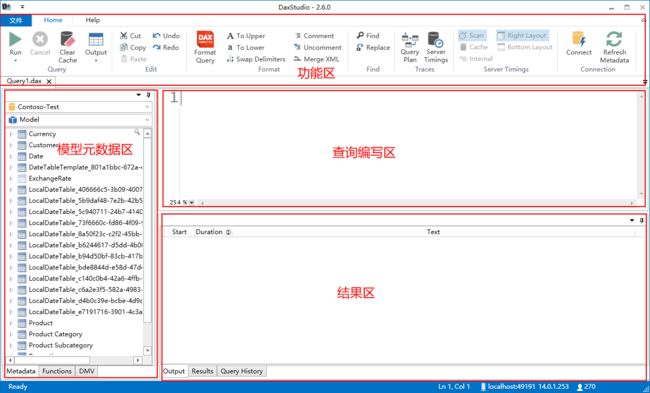Expand the Product Subcategory table node

tap(11, 345)
